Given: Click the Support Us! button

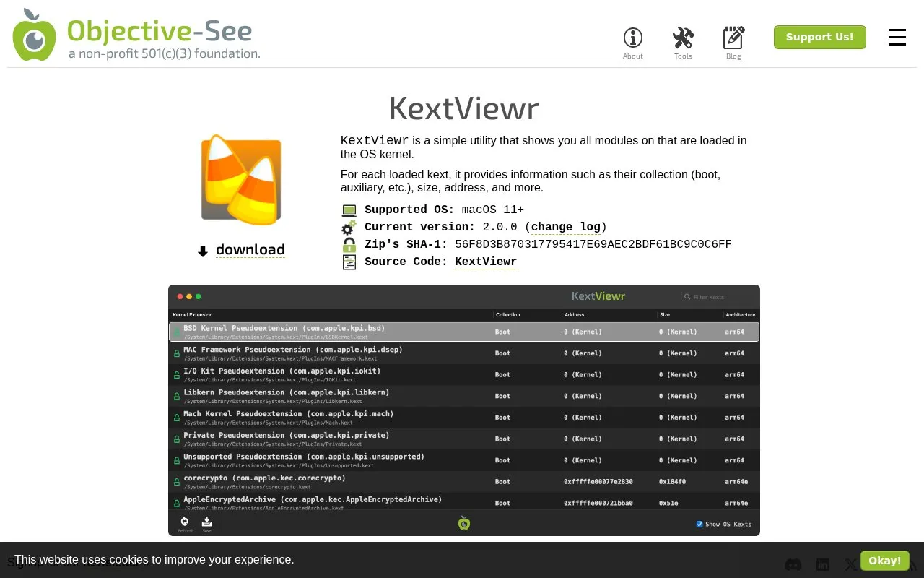Looking at the screenshot, I should pyautogui.click(x=819, y=37).
